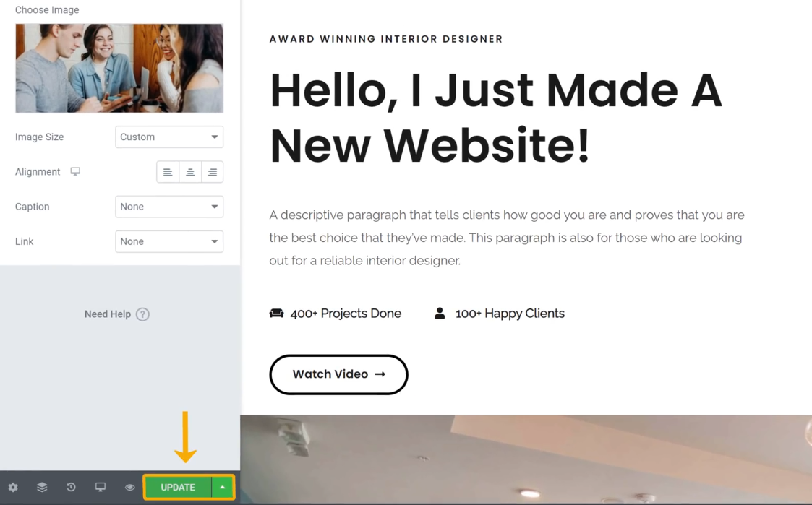Screen dimensions: 812x505
Task: Click the responsive device icon beside Alignment
Action: click(75, 171)
